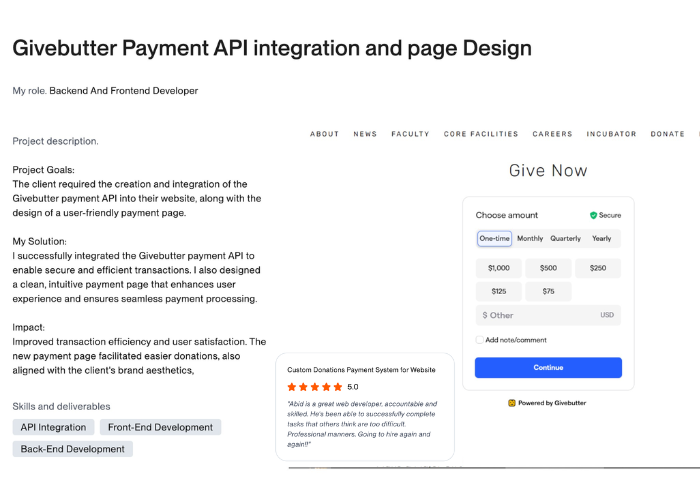Image resolution: width=700 pixels, height=500 pixels.
Task: Click the Custom Donations Payment System review title
Action: (x=361, y=370)
